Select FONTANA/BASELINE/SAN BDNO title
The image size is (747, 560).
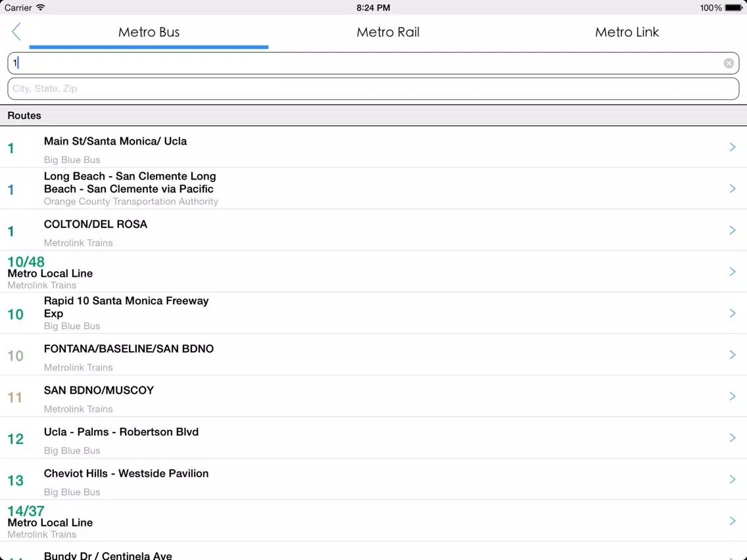(x=129, y=349)
